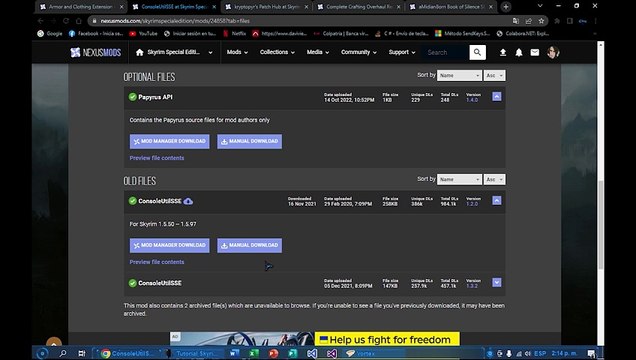Image resolution: width=636 pixels, height=360 pixels.
Task: Switch to aMidianBorn Book of Silence tab
Action: point(451,6)
